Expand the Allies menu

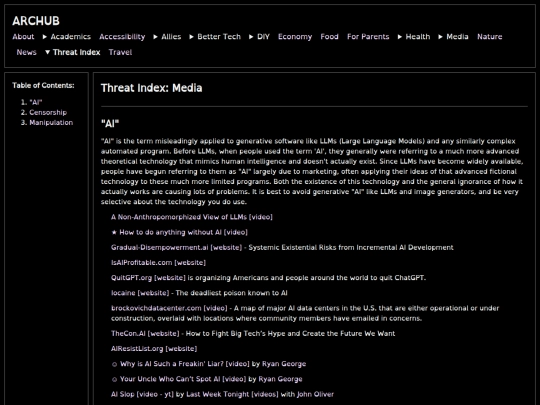click(x=167, y=37)
